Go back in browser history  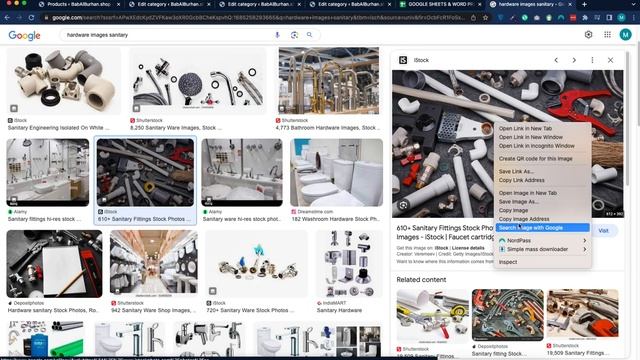pos(7,18)
